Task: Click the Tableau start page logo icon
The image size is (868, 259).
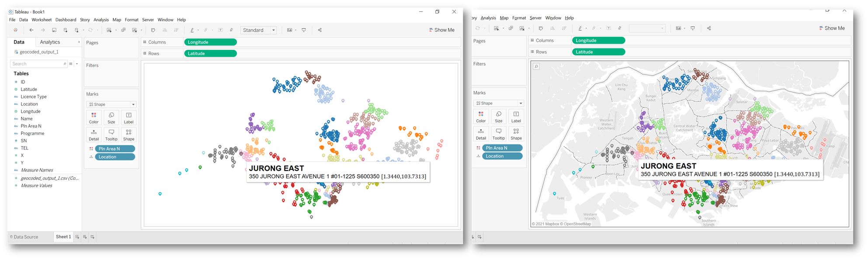Action: click(x=15, y=30)
